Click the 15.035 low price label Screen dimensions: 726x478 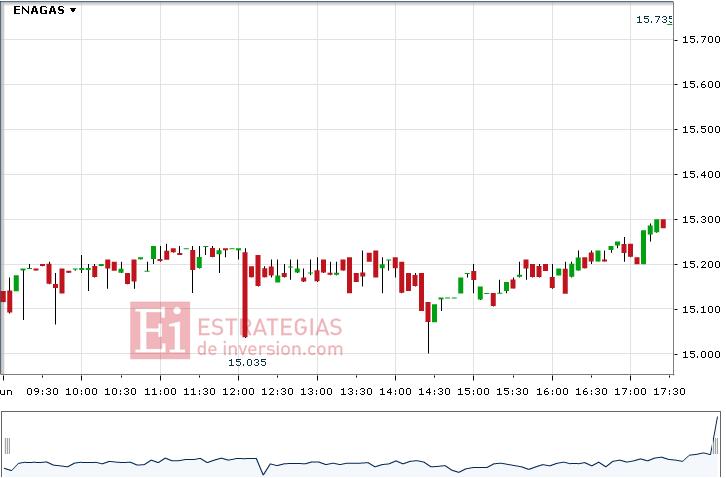[247, 363]
